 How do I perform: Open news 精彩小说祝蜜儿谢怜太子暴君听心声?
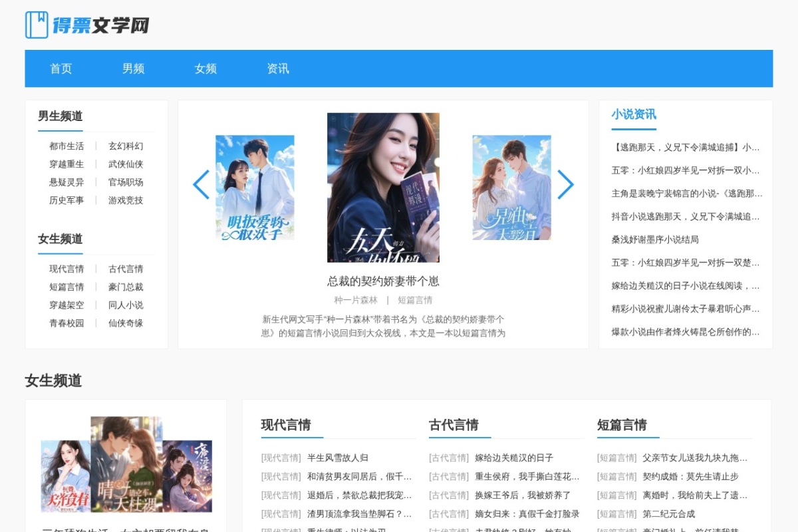point(686,309)
